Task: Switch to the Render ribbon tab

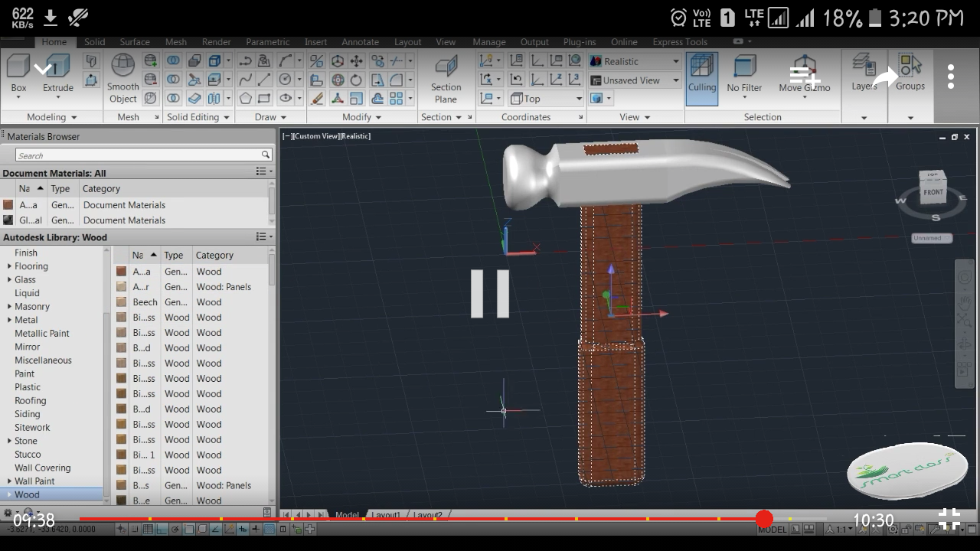Action: point(216,42)
